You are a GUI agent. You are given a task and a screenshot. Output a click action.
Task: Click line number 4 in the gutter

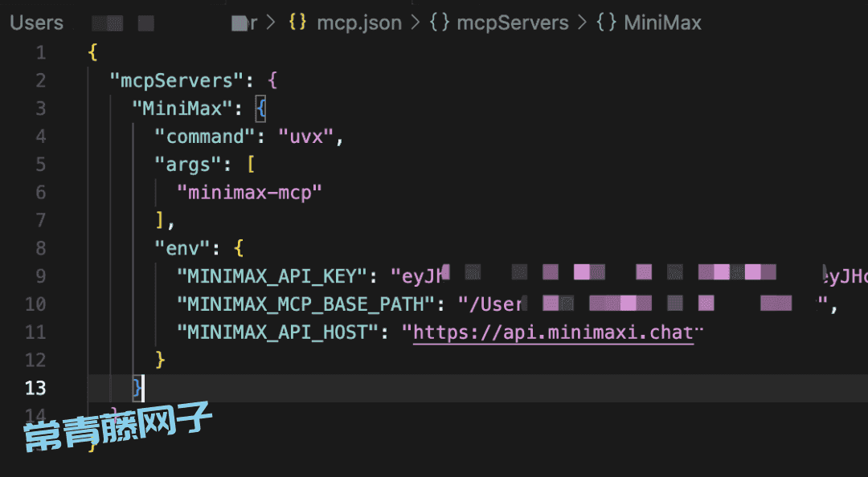tap(40, 137)
